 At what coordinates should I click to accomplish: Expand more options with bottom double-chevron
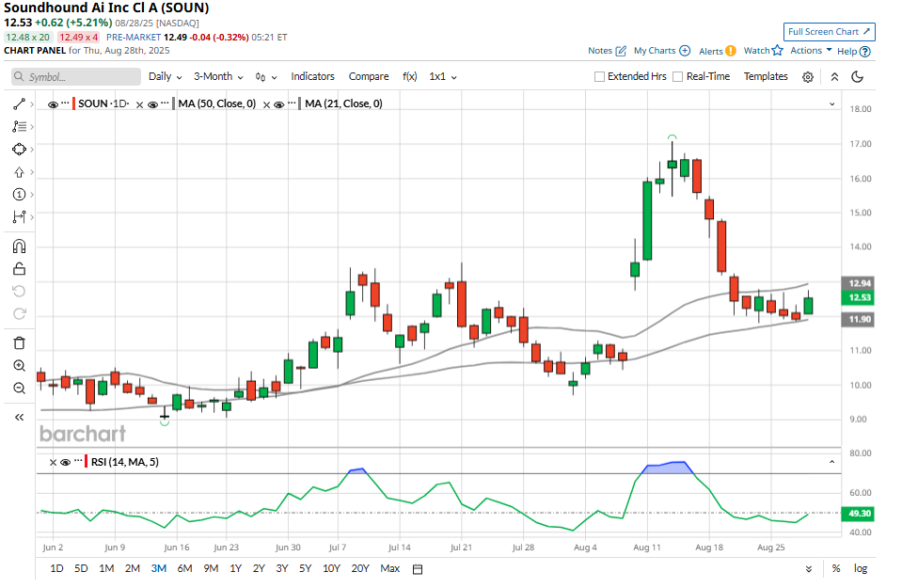point(809,569)
